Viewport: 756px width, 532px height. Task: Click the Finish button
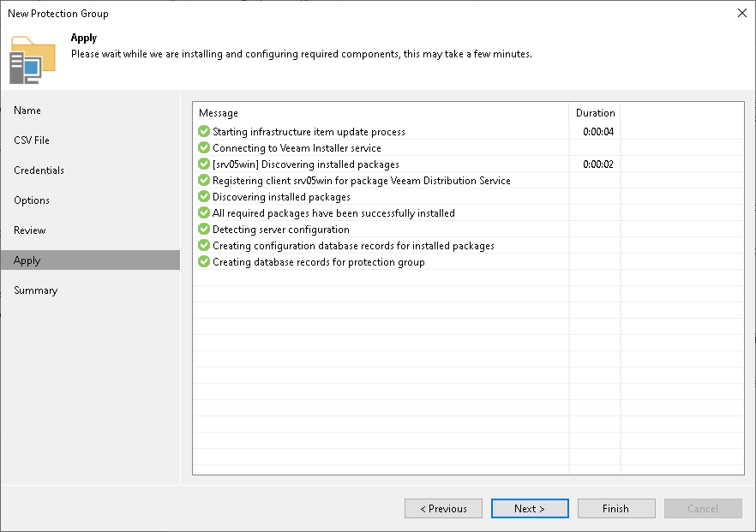[615, 509]
